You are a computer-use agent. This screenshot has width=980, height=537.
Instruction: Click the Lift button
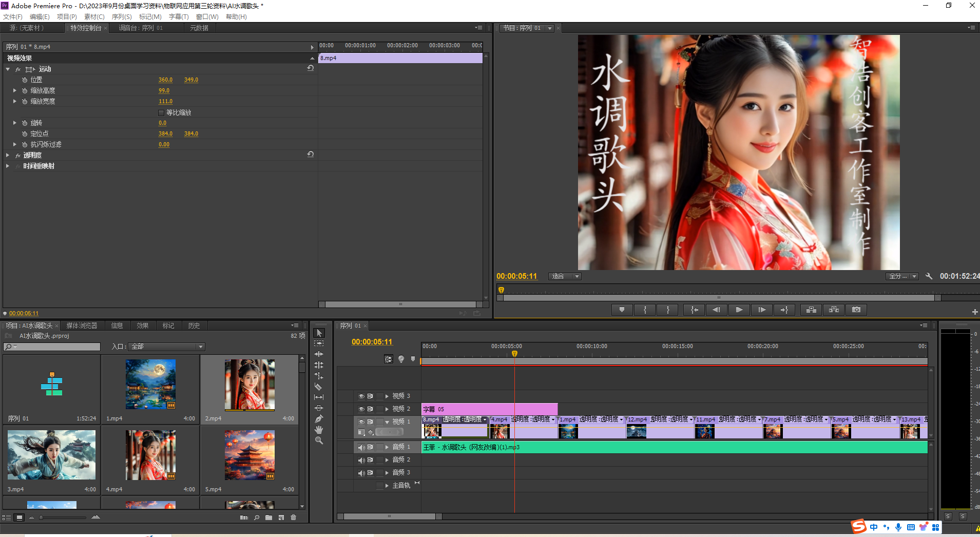pyautogui.click(x=811, y=310)
